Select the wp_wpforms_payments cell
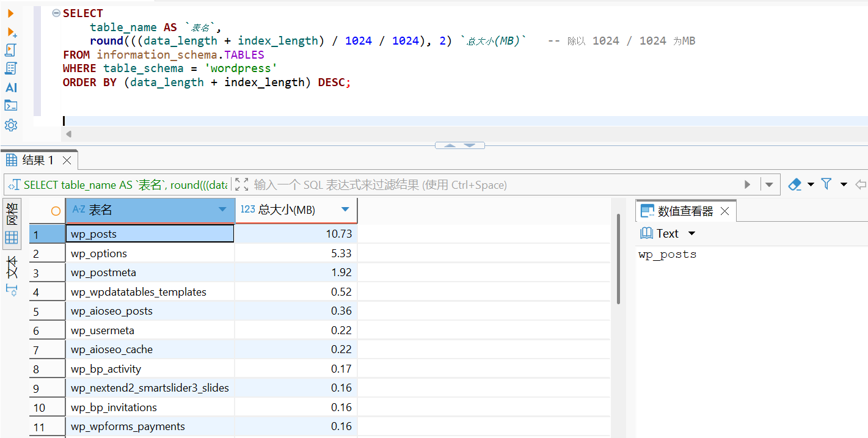The height and width of the screenshot is (438, 868). click(150, 426)
